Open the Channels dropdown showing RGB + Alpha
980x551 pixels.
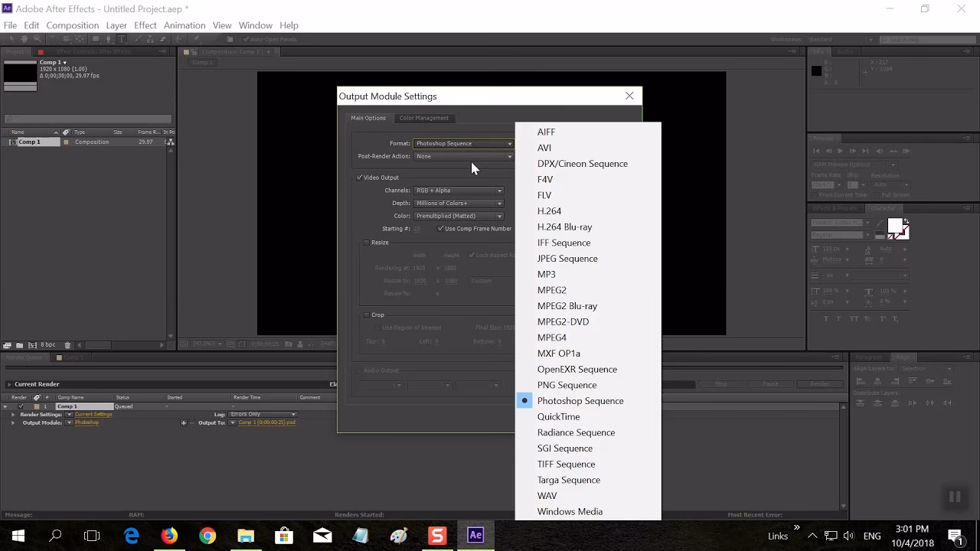[459, 191]
